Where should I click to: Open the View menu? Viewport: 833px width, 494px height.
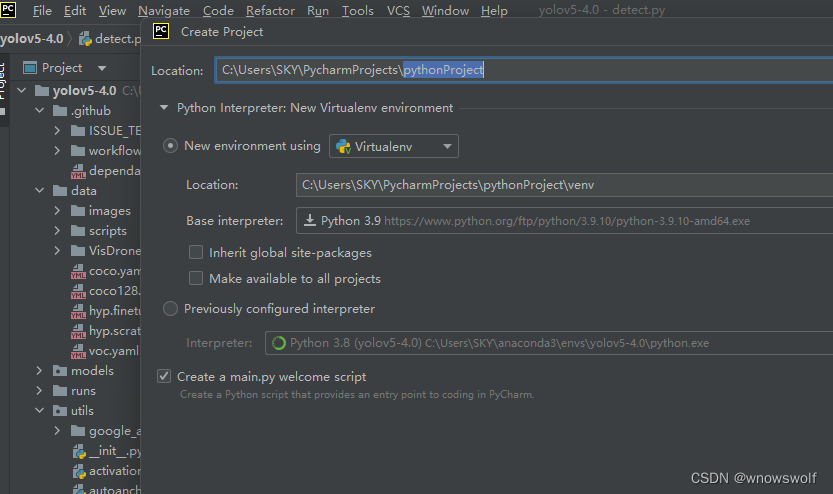pos(112,11)
